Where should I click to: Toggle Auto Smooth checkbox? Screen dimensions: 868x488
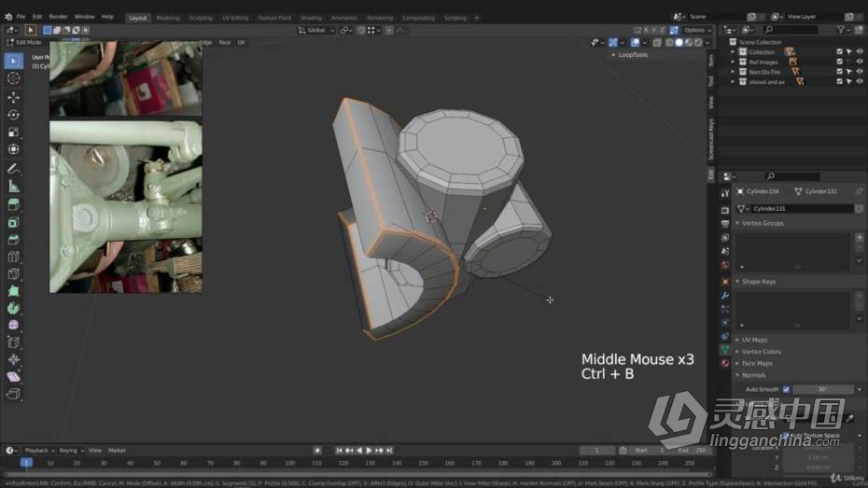point(786,389)
